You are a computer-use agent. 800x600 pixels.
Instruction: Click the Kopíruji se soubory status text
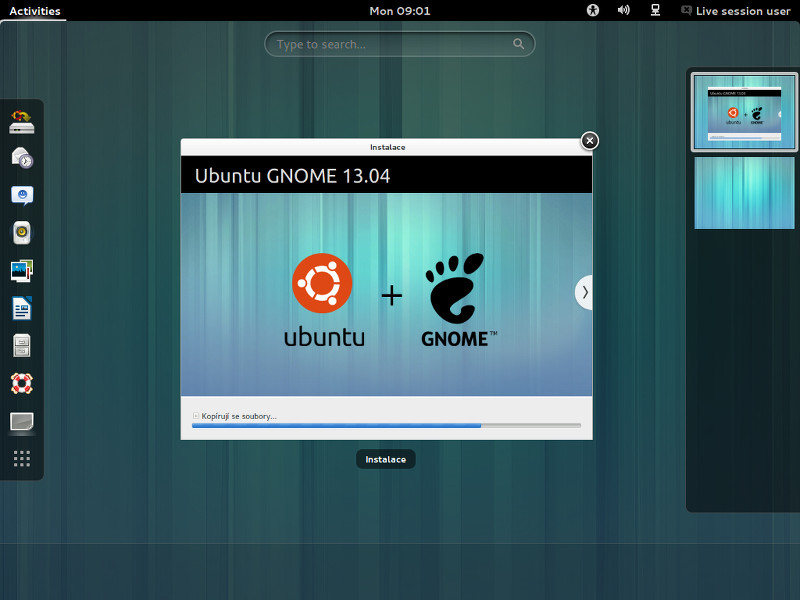(x=239, y=416)
